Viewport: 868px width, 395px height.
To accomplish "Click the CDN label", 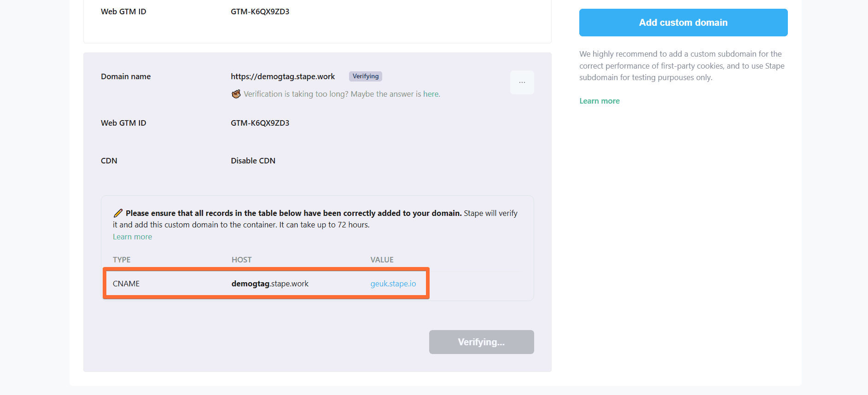I will click(x=109, y=161).
